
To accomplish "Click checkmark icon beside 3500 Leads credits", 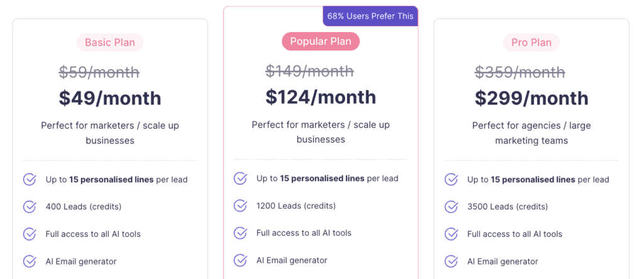I will point(451,206).
